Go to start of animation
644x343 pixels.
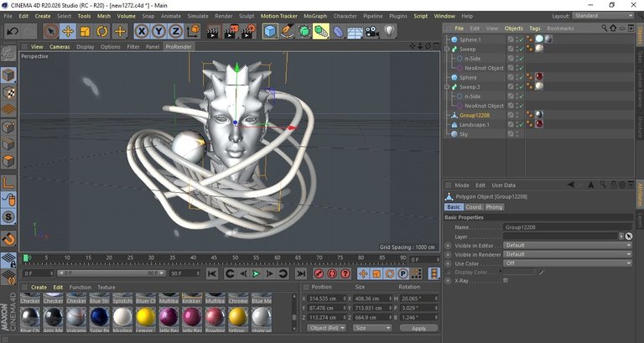pos(212,273)
